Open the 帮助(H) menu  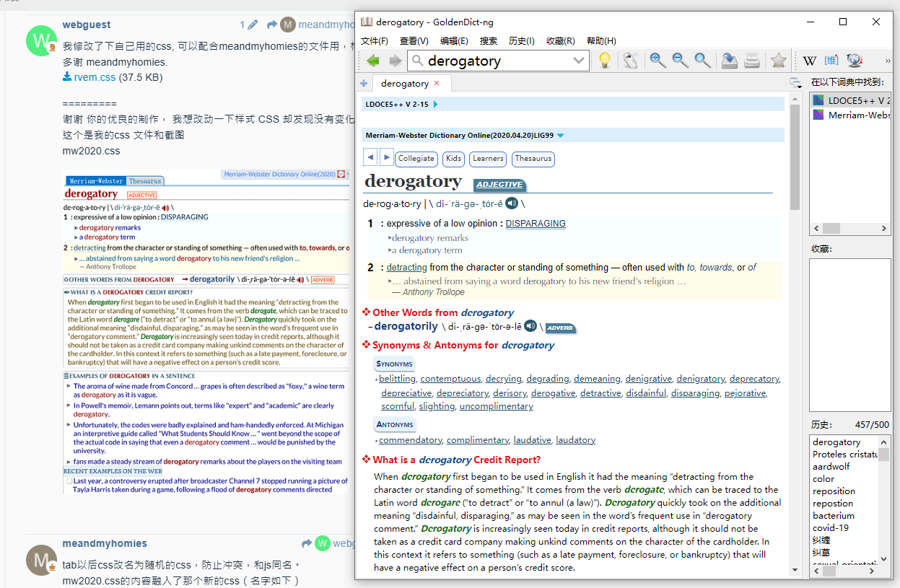point(601,41)
